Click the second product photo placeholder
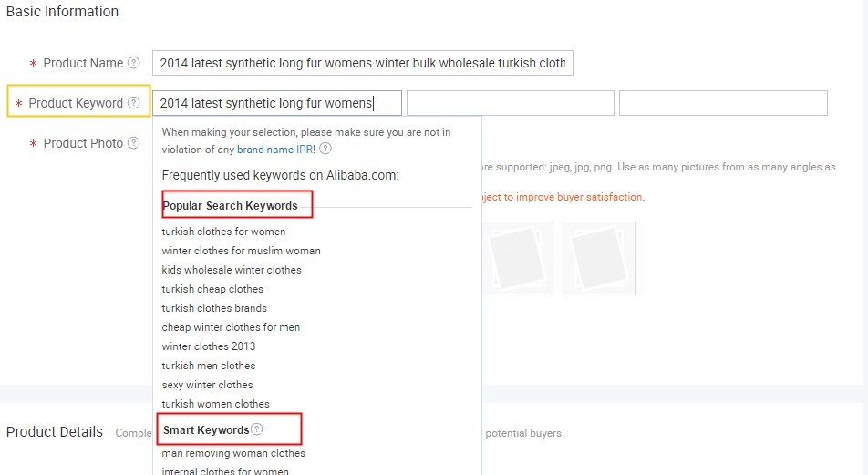The image size is (868, 475). [598, 258]
